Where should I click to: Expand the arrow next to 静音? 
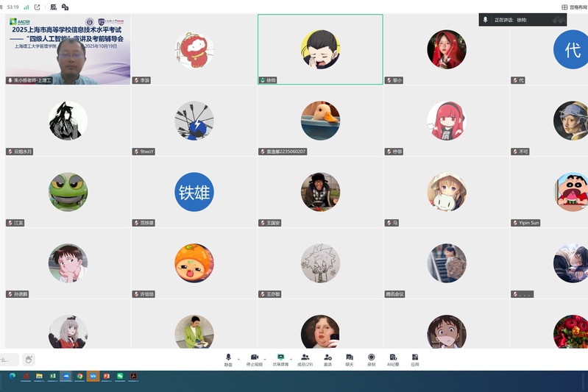point(239,359)
